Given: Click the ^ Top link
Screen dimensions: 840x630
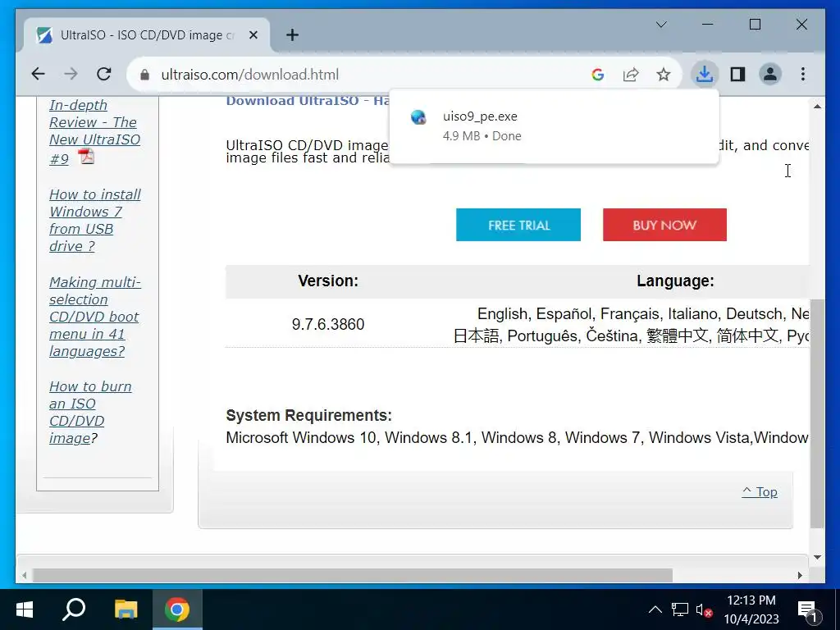Looking at the screenshot, I should click(x=759, y=492).
